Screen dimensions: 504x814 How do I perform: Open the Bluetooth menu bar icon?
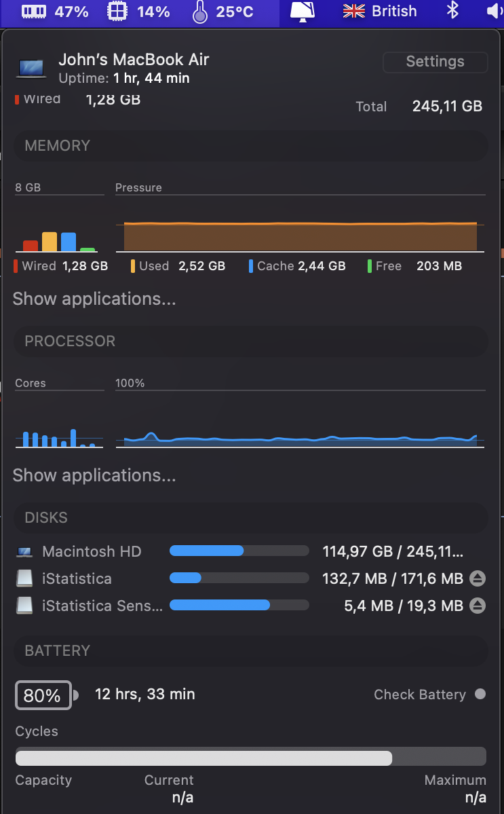[452, 11]
